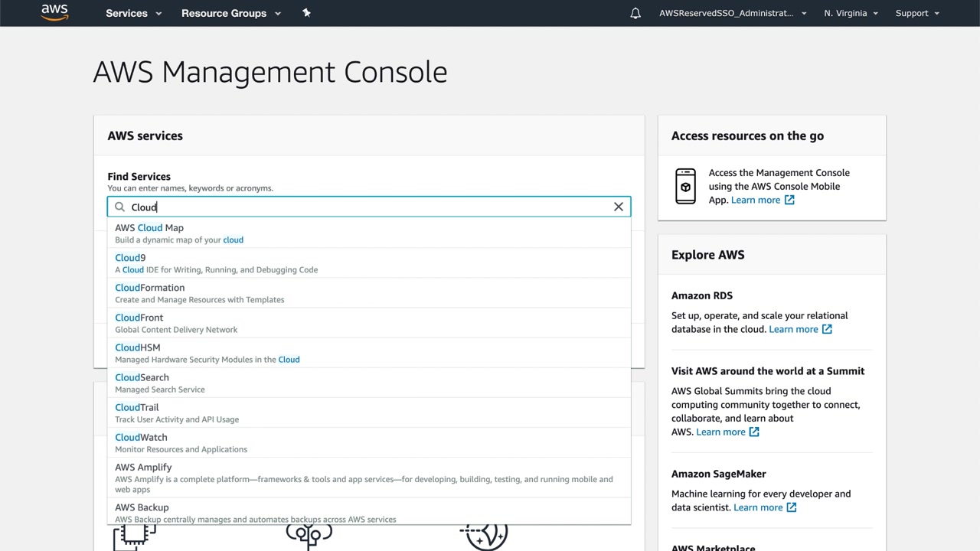The image size is (980, 551).
Task: Click the AWS logo home icon
Action: pyautogui.click(x=54, y=12)
